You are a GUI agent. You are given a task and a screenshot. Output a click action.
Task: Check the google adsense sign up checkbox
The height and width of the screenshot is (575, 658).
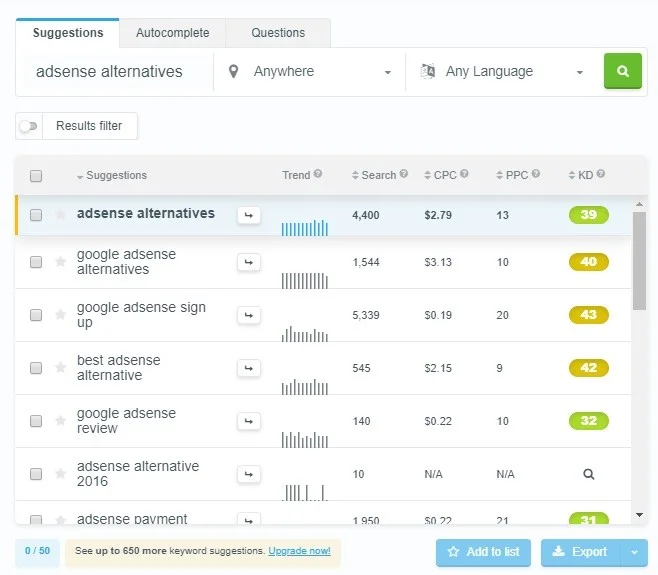point(36,315)
